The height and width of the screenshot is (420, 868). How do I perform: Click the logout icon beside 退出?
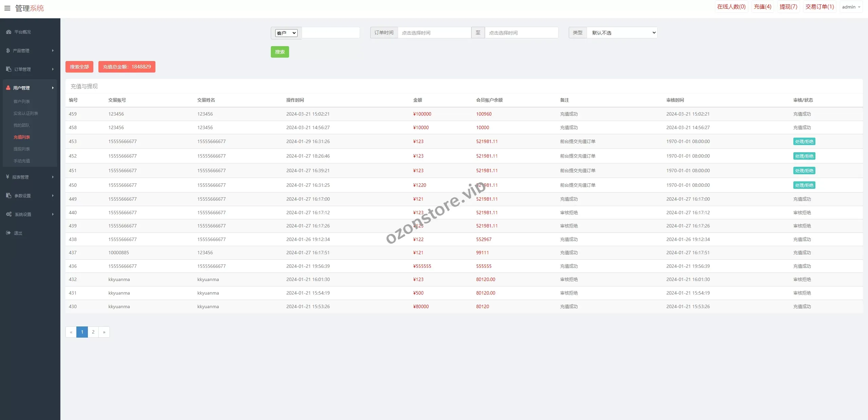coord(8,233)
